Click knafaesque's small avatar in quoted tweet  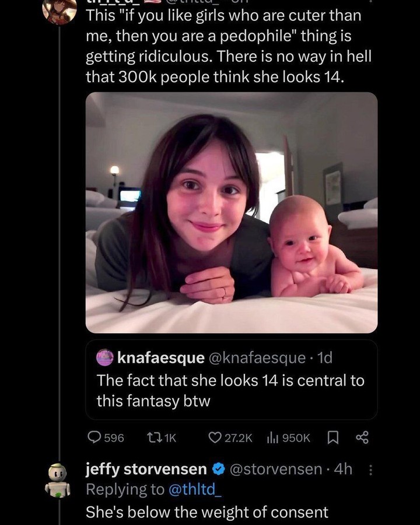coord(105,357)
